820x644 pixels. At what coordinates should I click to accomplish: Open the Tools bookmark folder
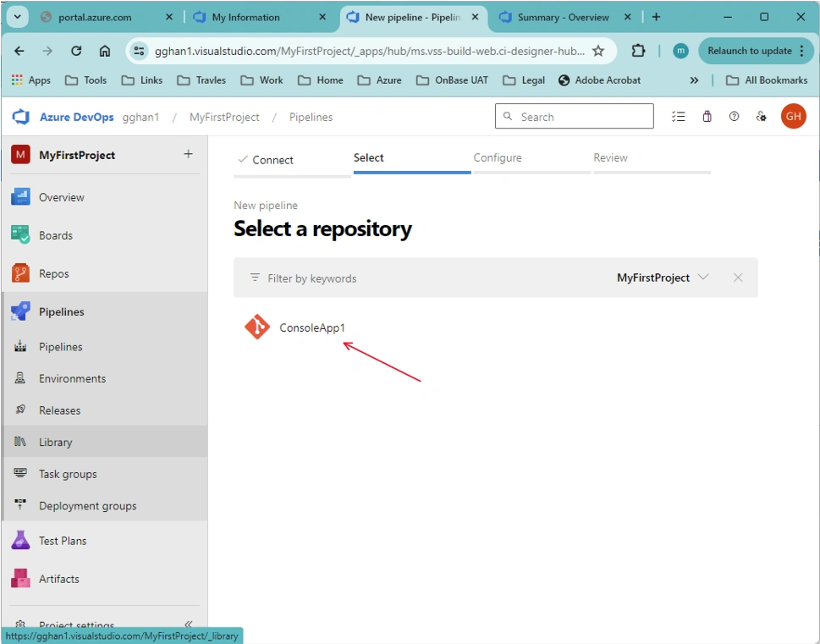(x=85, y=80)
